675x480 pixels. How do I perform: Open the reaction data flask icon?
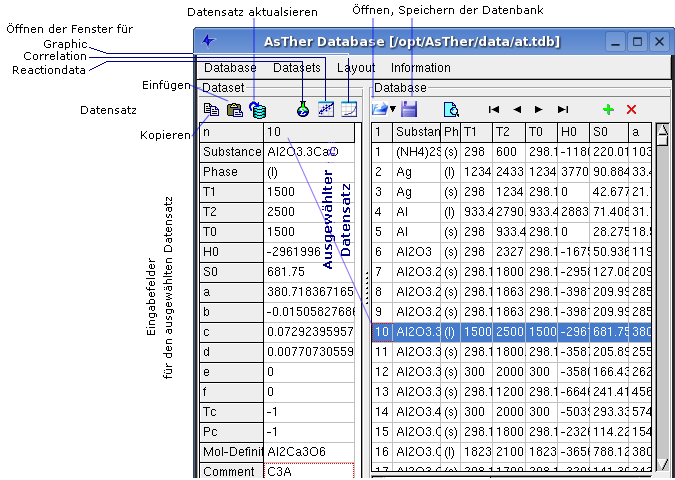303,109
